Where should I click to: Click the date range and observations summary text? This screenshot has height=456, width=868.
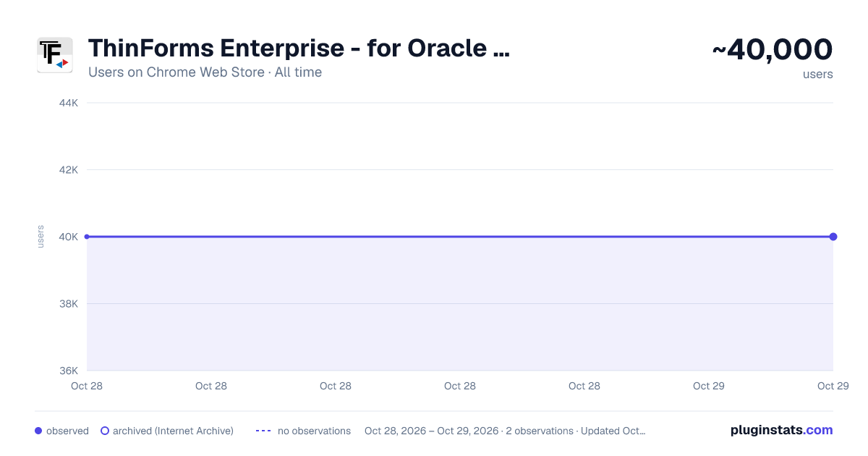click(x=505, y=431)
